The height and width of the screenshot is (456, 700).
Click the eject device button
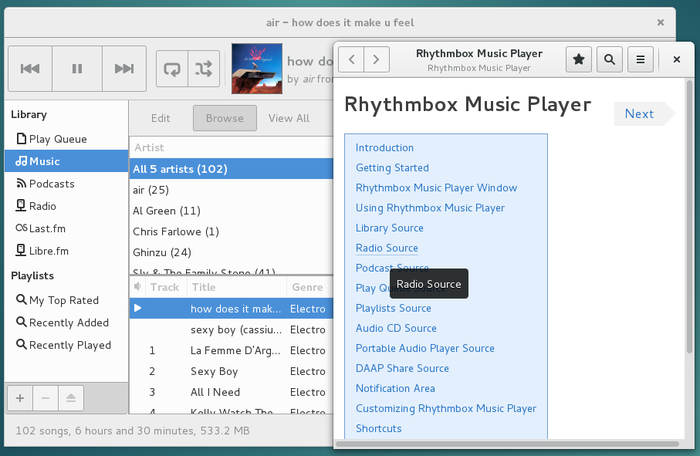click(x=71, y=398)
